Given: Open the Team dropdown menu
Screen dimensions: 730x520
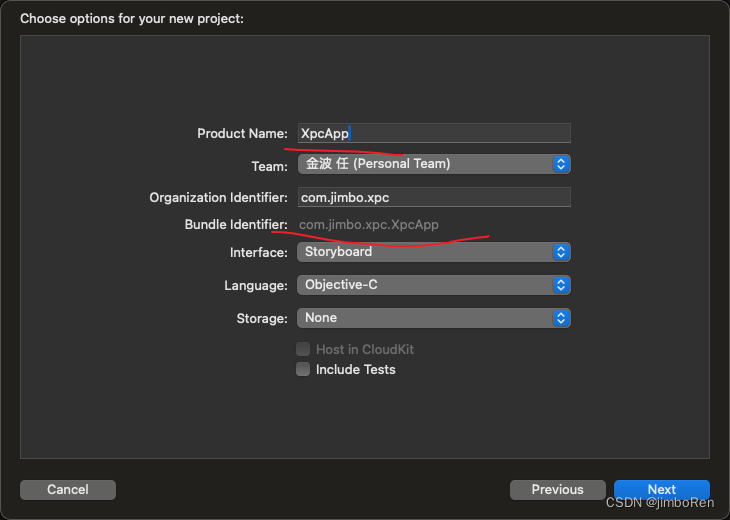Looking at the screenshot, I should coord(434,164).
